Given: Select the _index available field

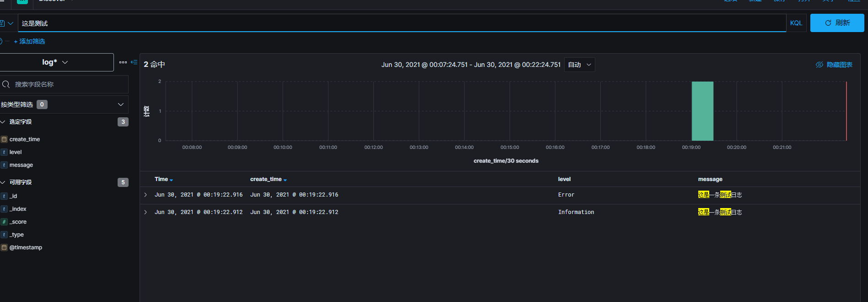Looking at the screenshot, I should [18, 209].
